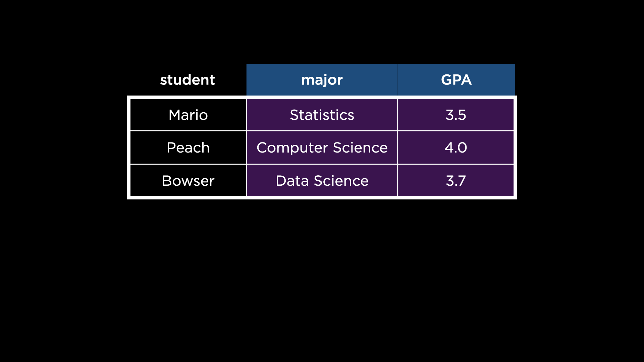The height and width of the screenshot is (362, 644).
Task: Select the purple cell with Mario's GPA
Action: point(455,115)
